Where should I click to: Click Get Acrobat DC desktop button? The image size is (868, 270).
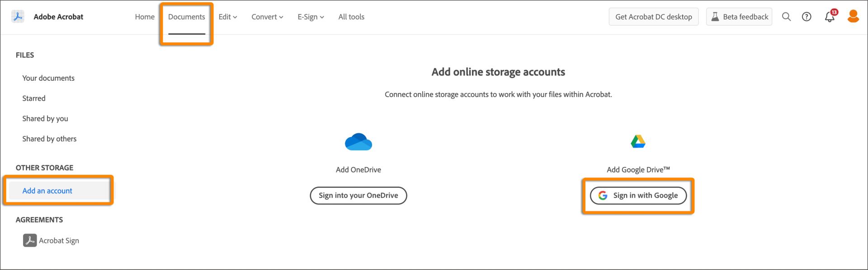(653, 17)
